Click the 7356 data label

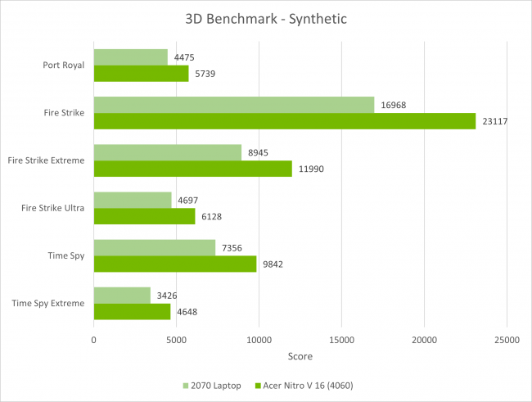click(232, 248)
